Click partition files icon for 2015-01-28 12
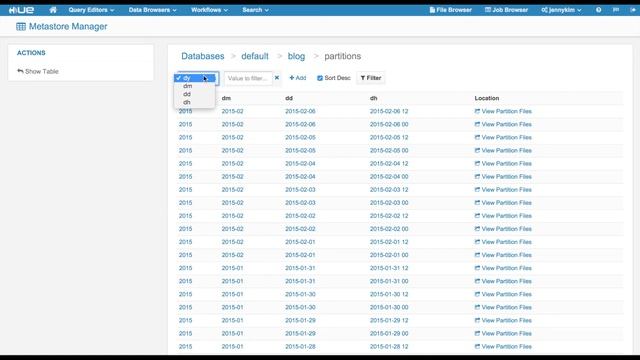This screenshot has width=640, height=360. (477, 346)
